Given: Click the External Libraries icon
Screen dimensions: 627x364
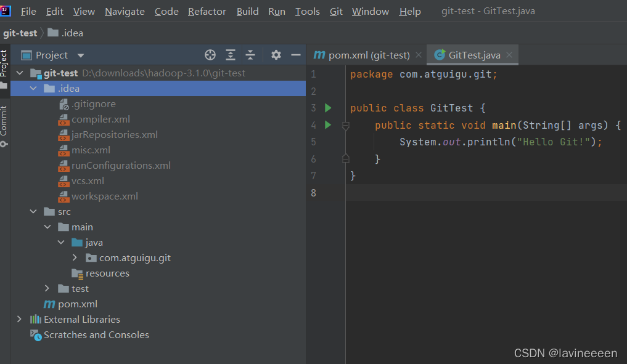Looking at the screenshot, I should 36,319.
